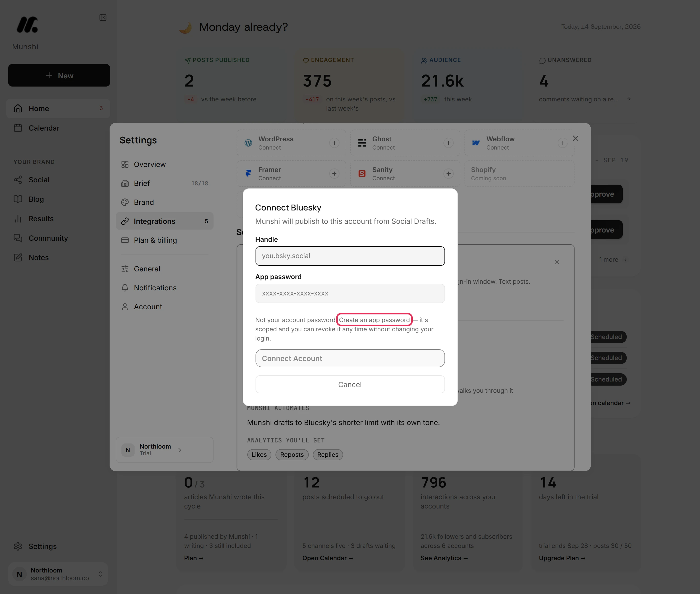Select the Account settings tab

point(164,307)
